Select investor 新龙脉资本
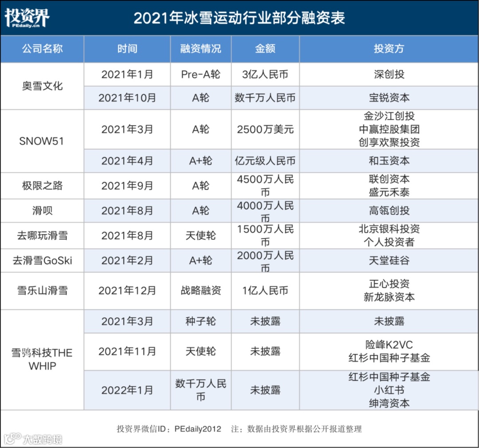Image resolution: width=479 pixels, height=448 pixels. (389, 297)
